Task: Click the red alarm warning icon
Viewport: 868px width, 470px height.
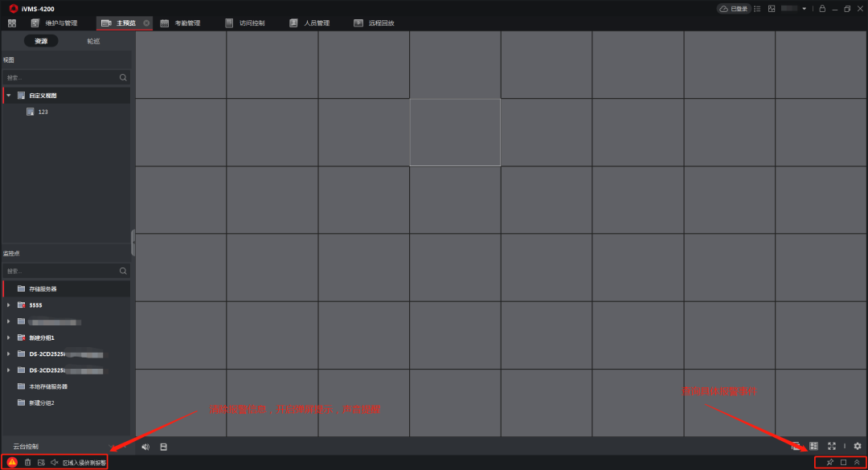Action: tap(12, 462)
